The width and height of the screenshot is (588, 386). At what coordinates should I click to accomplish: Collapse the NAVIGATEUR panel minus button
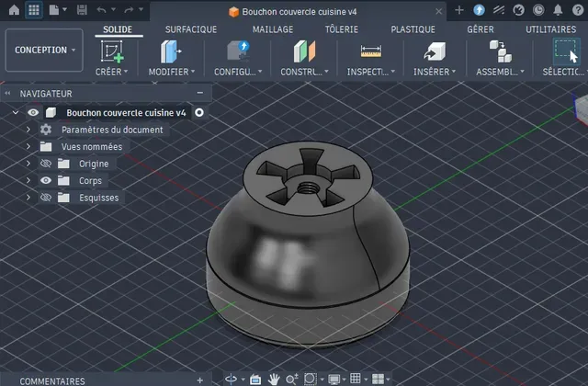200,93
